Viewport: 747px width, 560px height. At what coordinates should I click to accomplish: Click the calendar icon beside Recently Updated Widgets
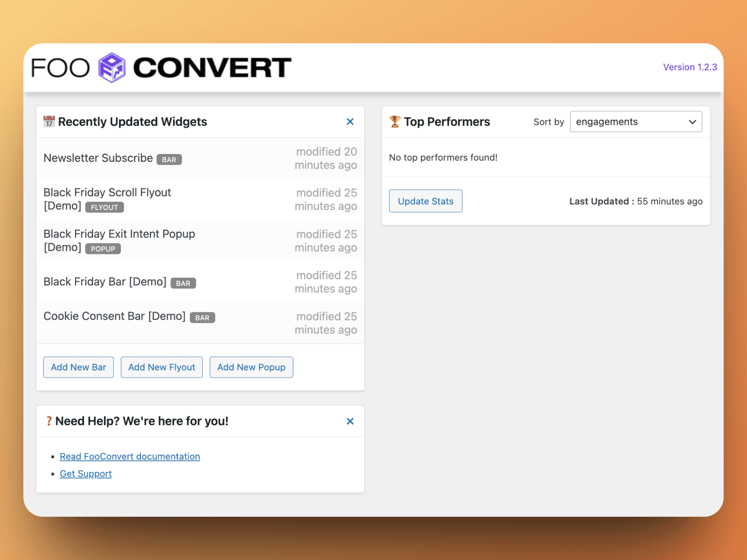point(49,121)
